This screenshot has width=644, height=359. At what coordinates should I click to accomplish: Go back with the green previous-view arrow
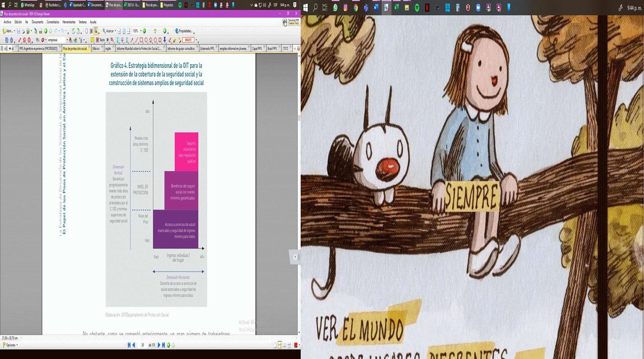click(x=46, y=31)
